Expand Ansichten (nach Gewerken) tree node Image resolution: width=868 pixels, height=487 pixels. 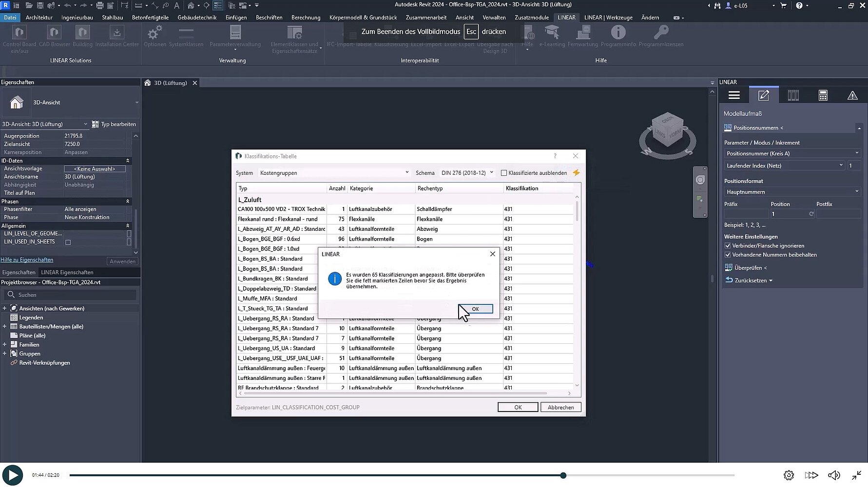tap(4, 308)
